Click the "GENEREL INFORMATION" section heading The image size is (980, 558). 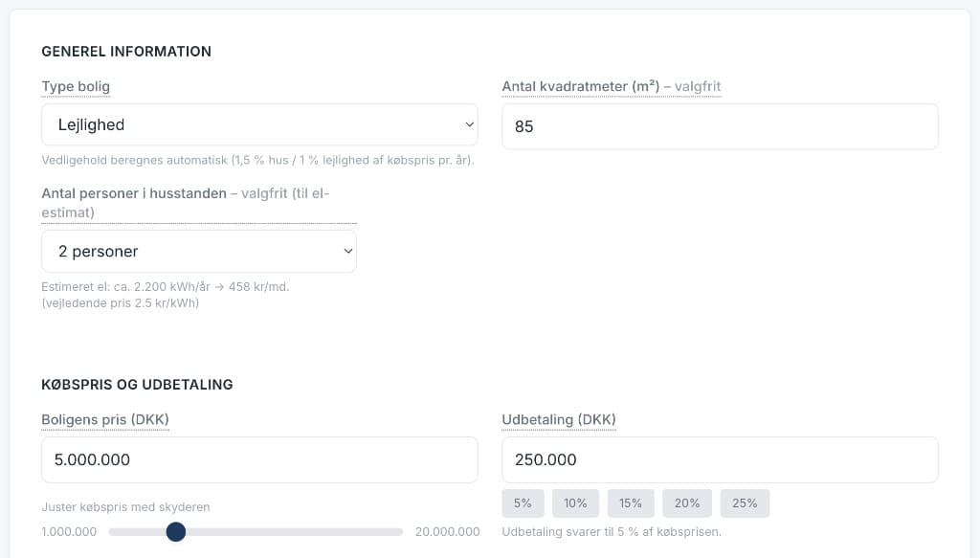point(126,52)
